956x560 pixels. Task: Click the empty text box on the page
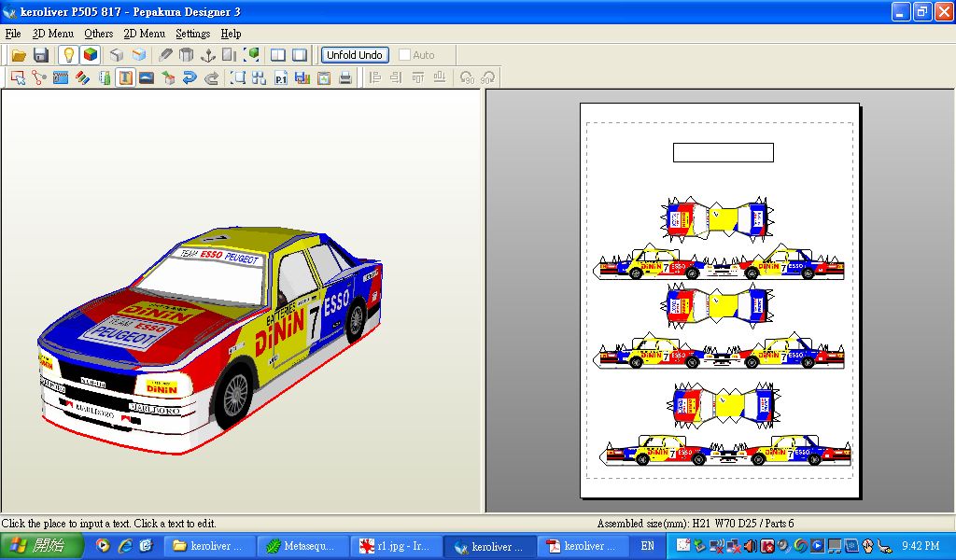[x=723, y=152]
